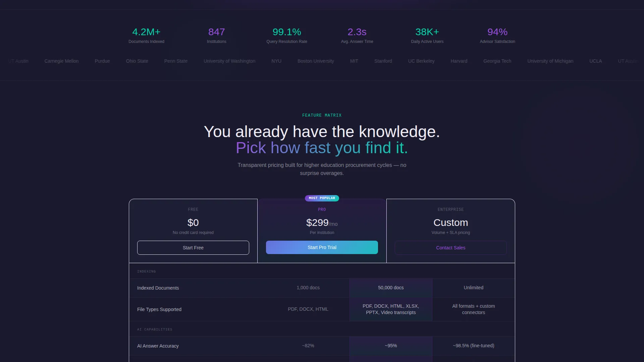Click the $299/mo price
Viewport: 644px width, 362px height.
point(322,223)
